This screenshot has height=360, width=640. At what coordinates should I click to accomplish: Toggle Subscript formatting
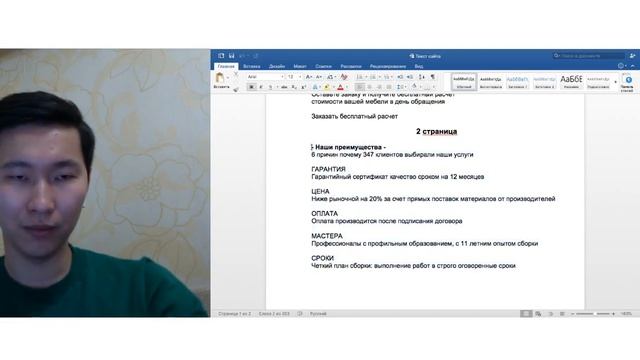click(294, 87)
